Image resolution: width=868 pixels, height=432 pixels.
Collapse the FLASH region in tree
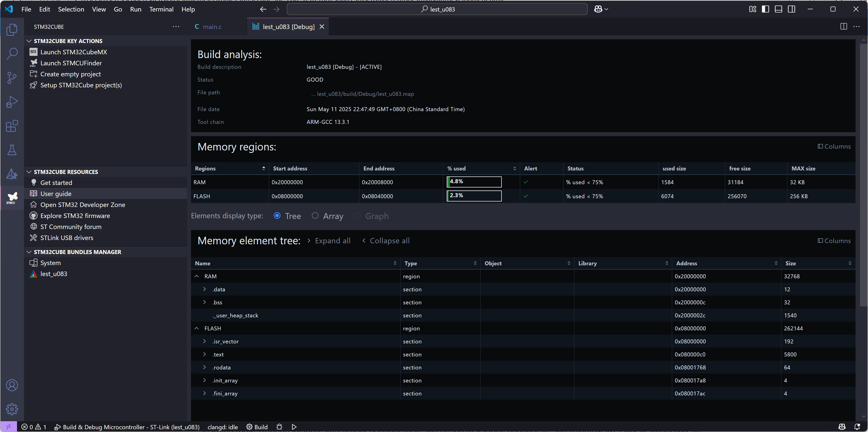coord(196,328)
